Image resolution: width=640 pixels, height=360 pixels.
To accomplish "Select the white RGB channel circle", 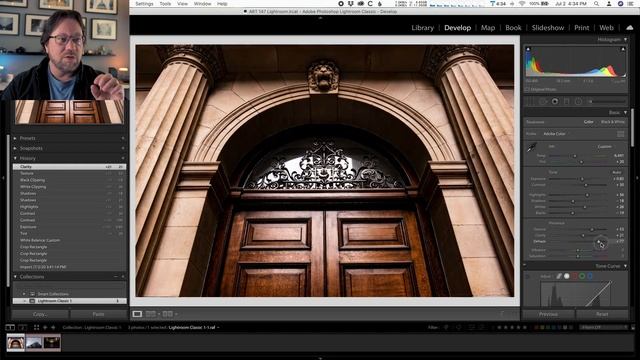I will [x=567, y=276].
